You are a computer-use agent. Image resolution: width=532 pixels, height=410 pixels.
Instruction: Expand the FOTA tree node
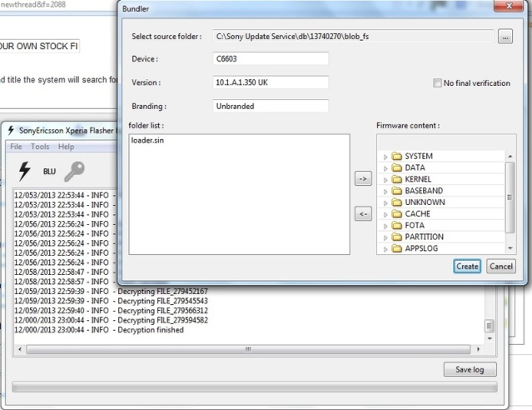[x=385, y=226]
